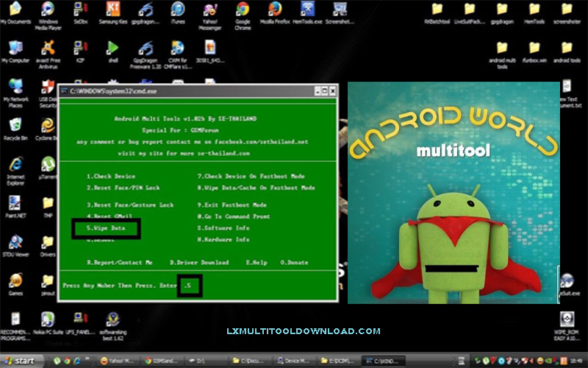Open the WIPE_ROM EASY A10 icon
Viewport: 588px width, 368px height.
click(x=567, y=326)
